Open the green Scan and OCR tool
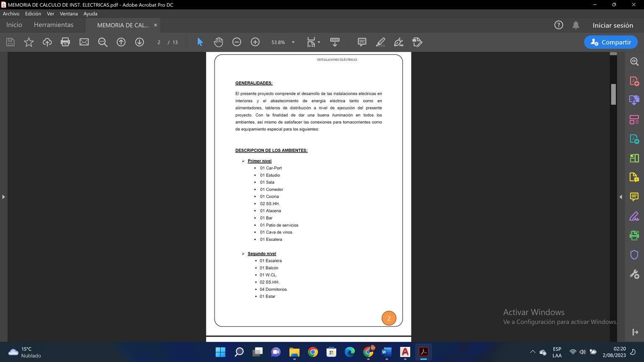 tap(634, 235)
